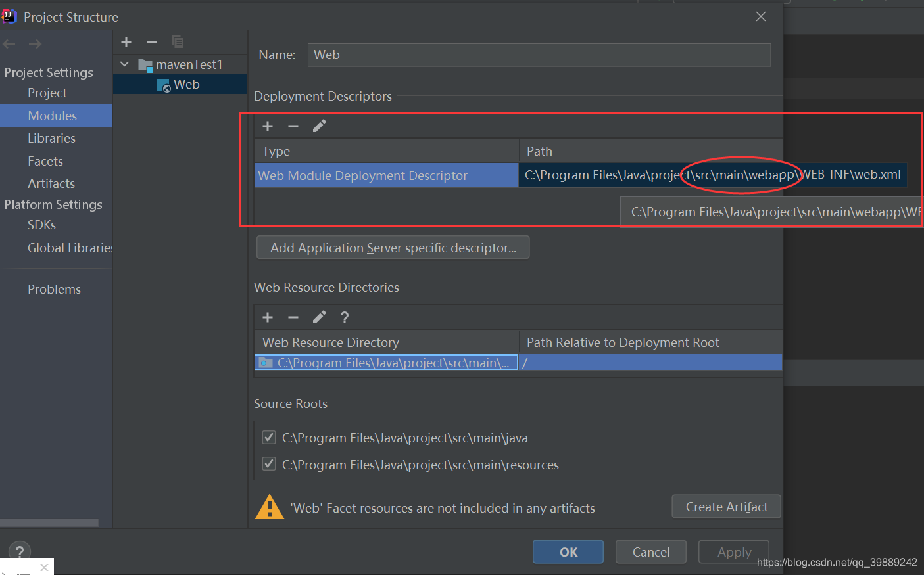Select the Web Module Deployment Descriptor row
924x575 pixels.
click(386, 175)
